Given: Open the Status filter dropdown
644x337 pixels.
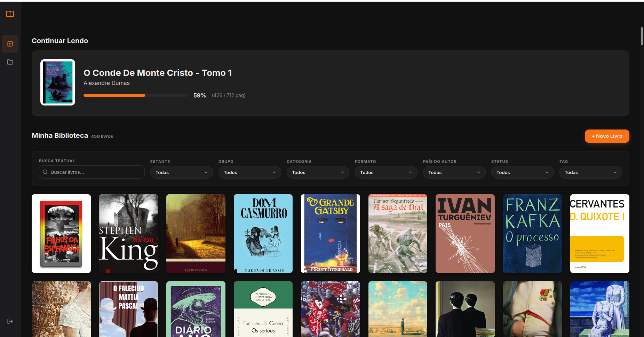Looking at the screenshot, I should coord(522,172).
